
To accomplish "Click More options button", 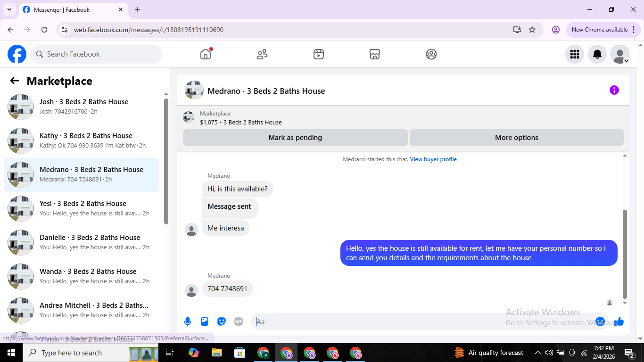I will tap(517, 138).
